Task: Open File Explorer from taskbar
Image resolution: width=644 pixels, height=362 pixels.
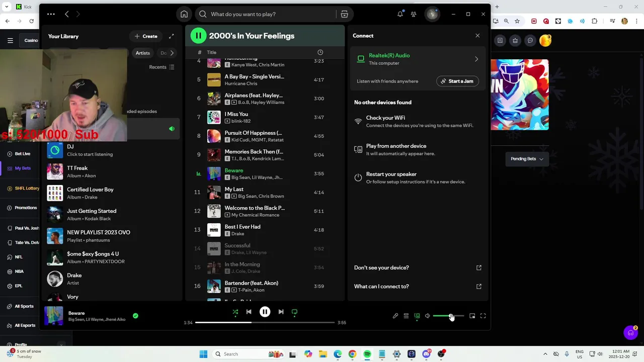Action: tap(323, 354)
